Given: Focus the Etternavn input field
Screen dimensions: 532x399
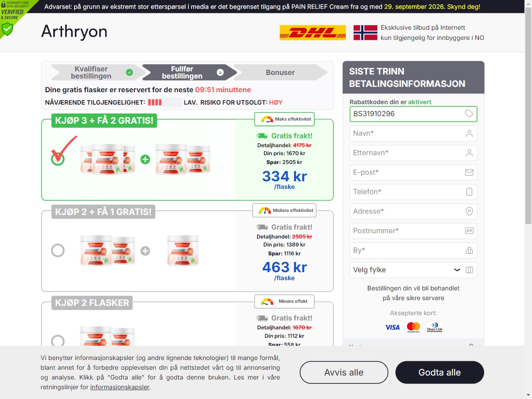Looking at the screenshot, I should pyautogui.click(x=413, y=153).
